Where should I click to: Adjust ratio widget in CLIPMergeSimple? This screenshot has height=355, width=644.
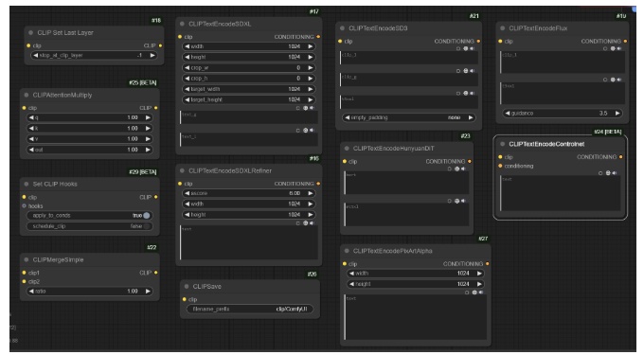point(90,291)
